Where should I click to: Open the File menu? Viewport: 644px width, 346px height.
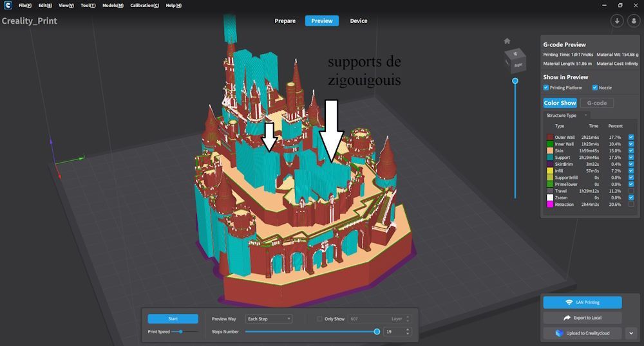(24, 5)
